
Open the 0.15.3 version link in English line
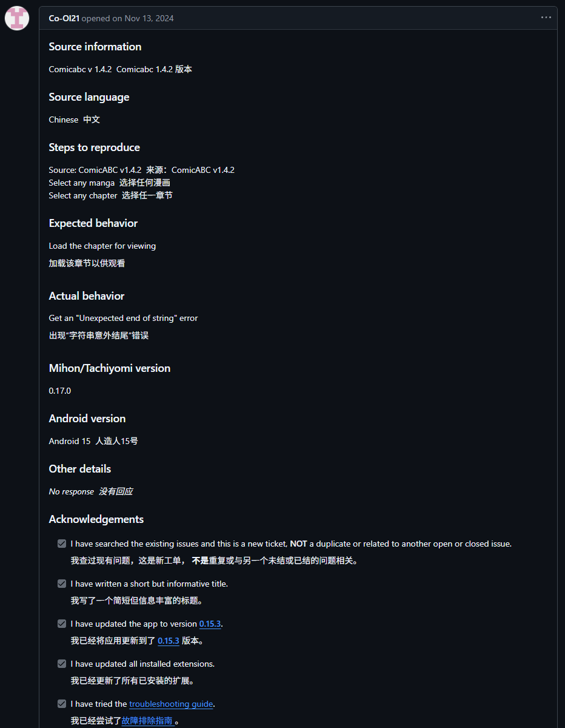210,624
